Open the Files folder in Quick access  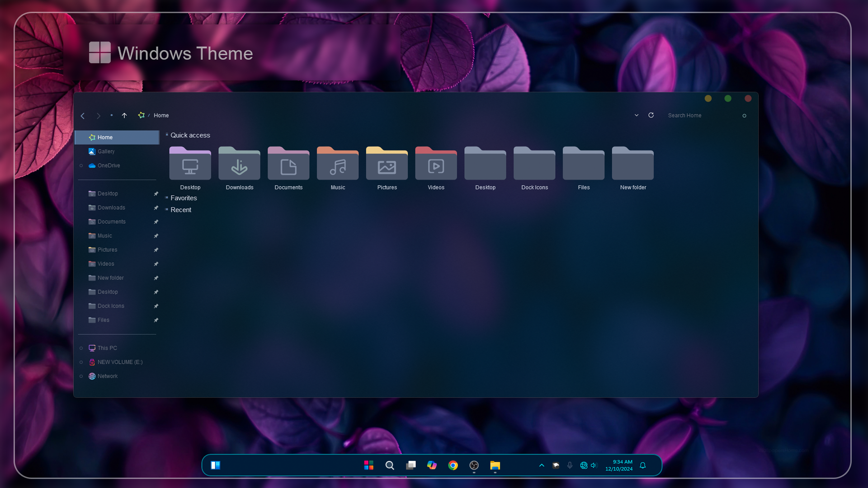[x=584, y=163]
